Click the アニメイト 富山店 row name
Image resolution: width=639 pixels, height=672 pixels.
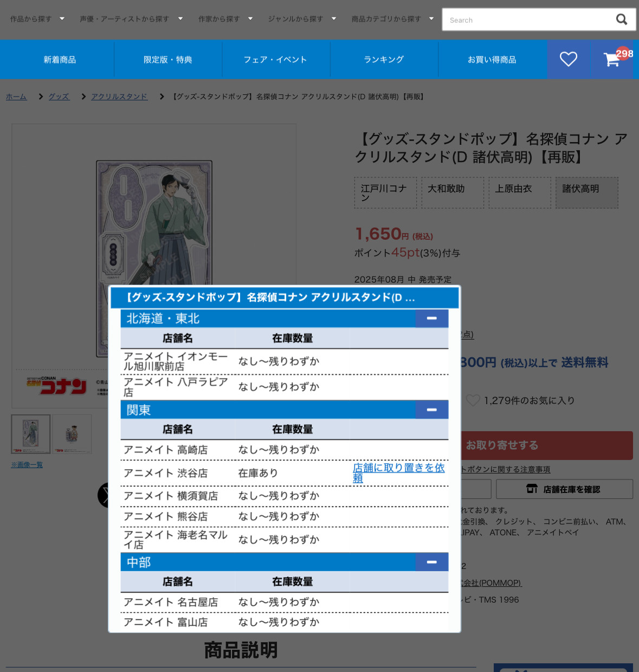coord(165,622)
